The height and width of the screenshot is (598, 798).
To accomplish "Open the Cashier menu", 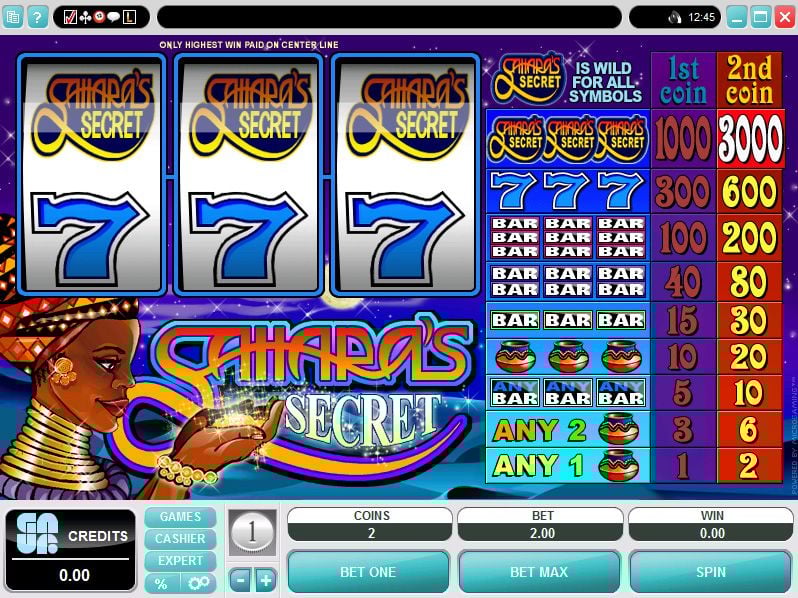I will [x=180, y=538].
